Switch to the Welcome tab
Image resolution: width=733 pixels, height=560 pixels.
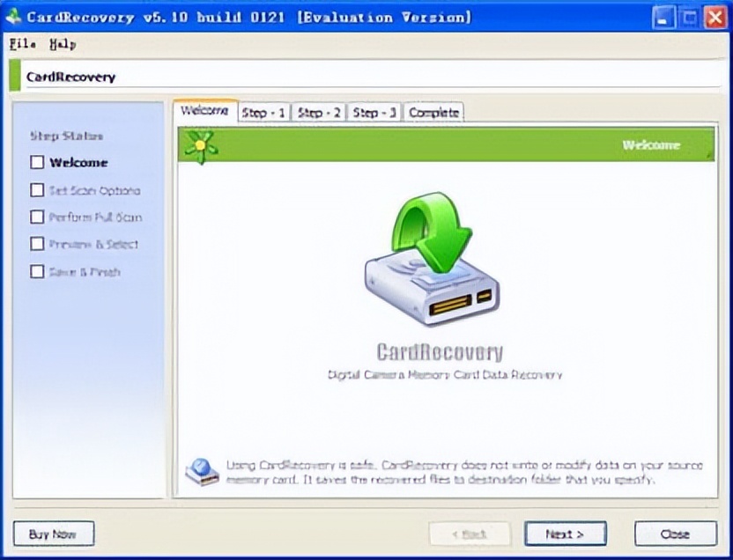[x=205, y=111]
